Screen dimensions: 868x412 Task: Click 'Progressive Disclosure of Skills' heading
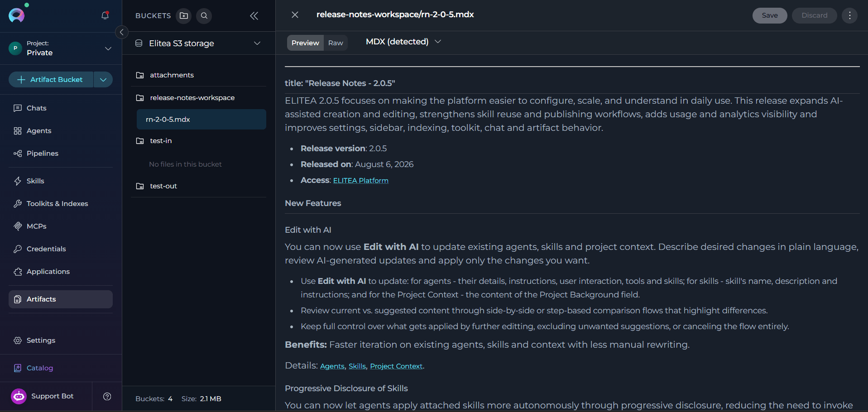[346, 388]
